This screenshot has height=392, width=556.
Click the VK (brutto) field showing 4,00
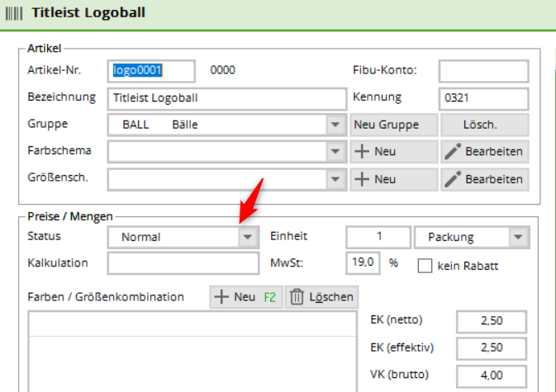pos(492,375)
